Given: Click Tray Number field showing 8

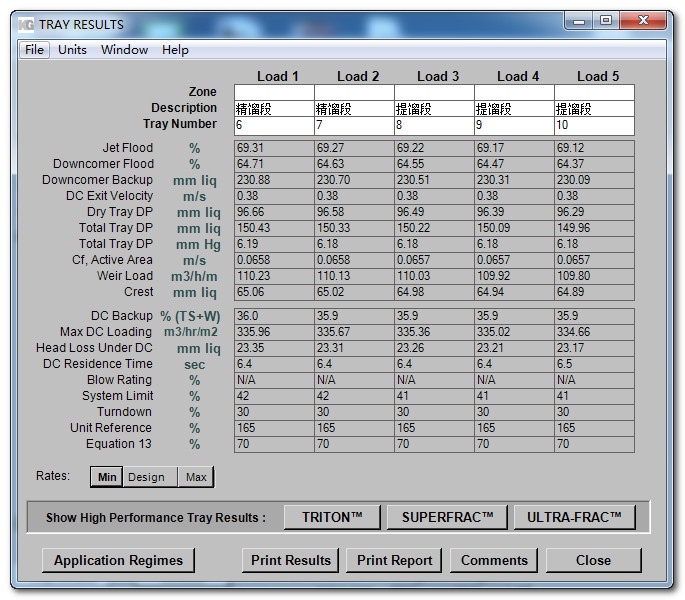Looking at the screenshot, I should 434,126.
